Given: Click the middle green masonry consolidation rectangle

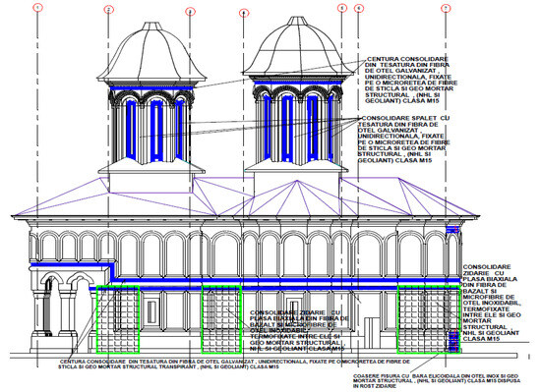Looking at the screenshot, I should [221, 319].
